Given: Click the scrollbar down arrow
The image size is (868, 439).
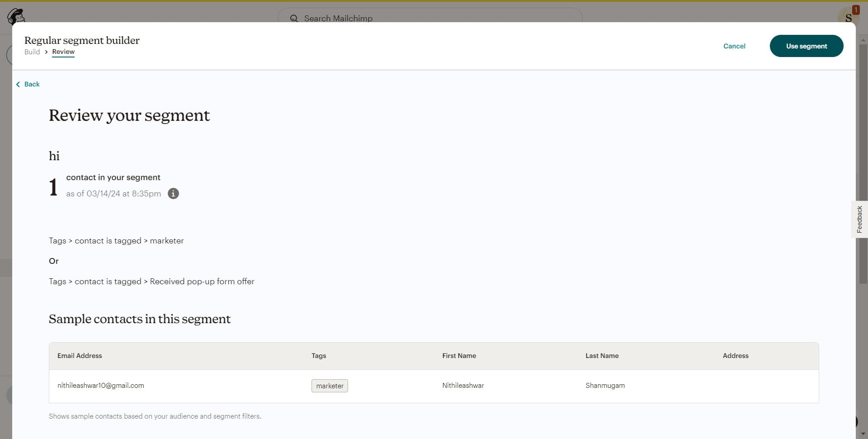Looking at the screenshot, I should pos(863,434).
